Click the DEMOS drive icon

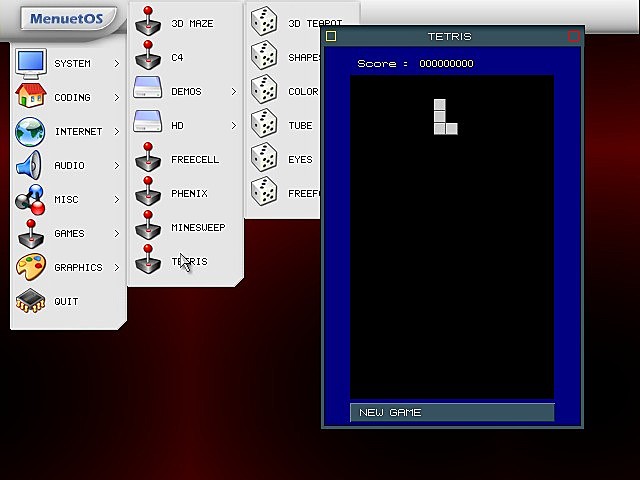coord(147,87)
